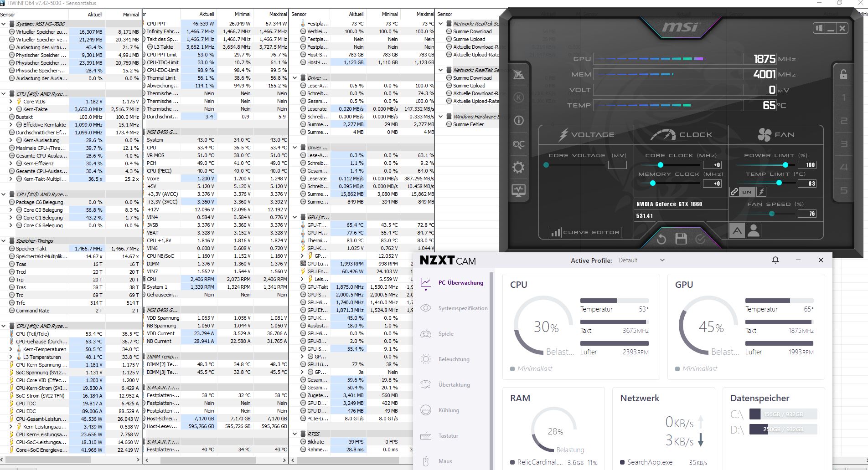868x470 pixels.
Task: Click the lightning priority icon beside ON
Action: [x=761, y=192]
